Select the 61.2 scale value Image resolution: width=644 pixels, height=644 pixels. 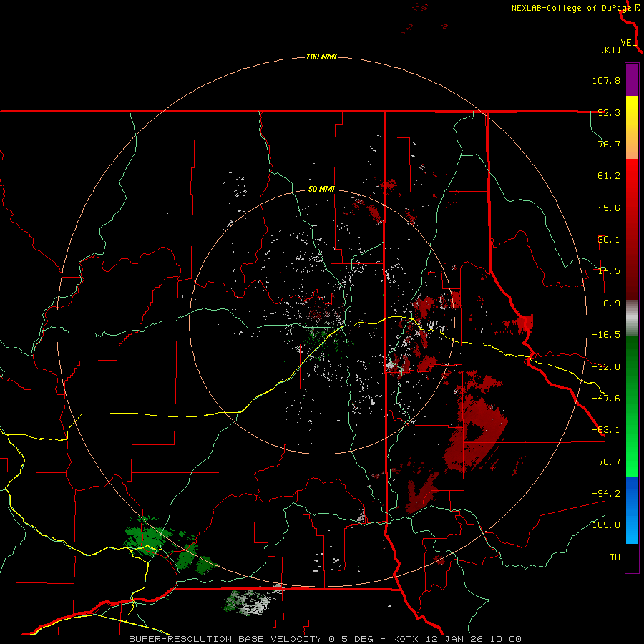pyautogui.click(x=609, y=176)
